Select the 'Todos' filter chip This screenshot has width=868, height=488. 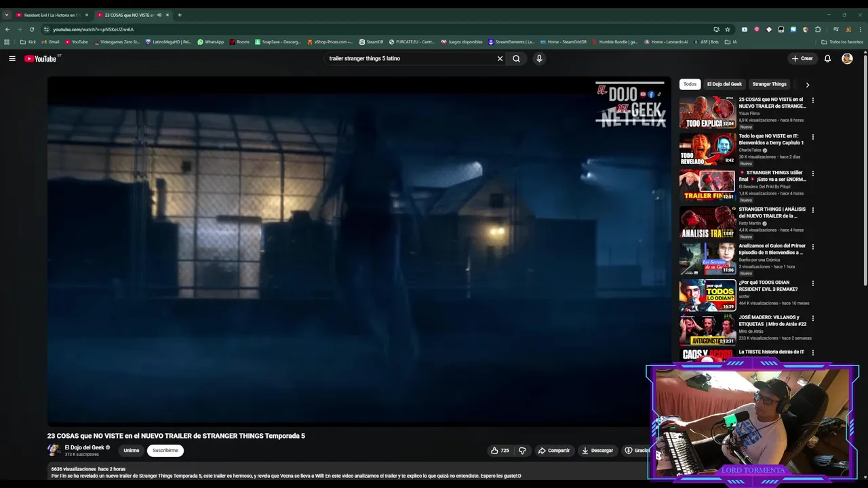point(690,84)
